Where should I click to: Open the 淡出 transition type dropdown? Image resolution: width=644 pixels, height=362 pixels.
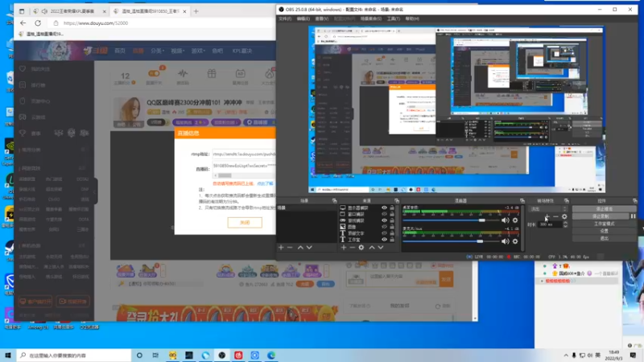click(548, 209)
